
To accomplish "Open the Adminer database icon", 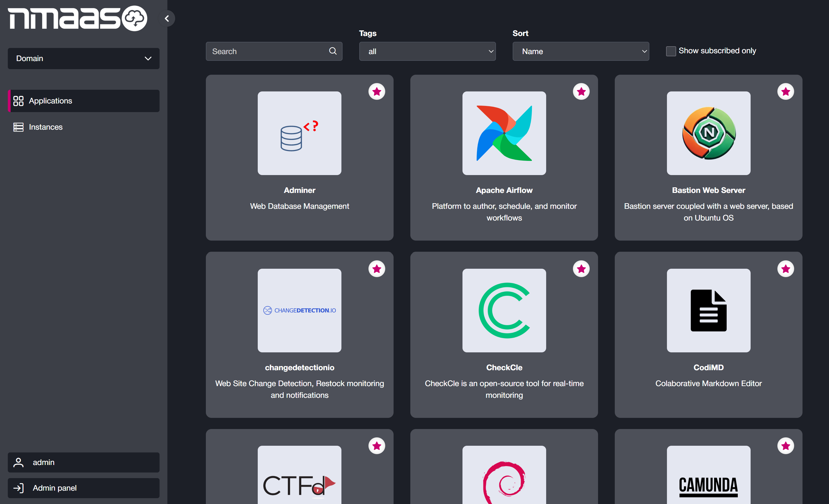I will (299, 133).
